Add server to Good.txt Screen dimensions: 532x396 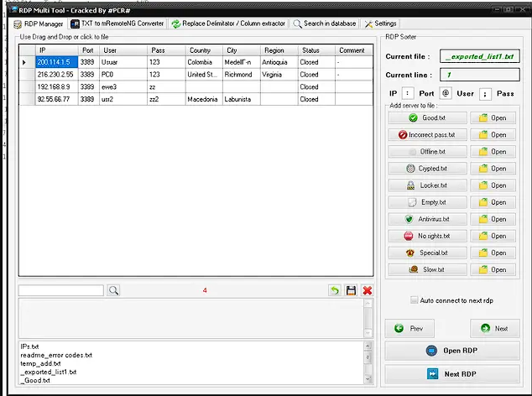point(427,117)
